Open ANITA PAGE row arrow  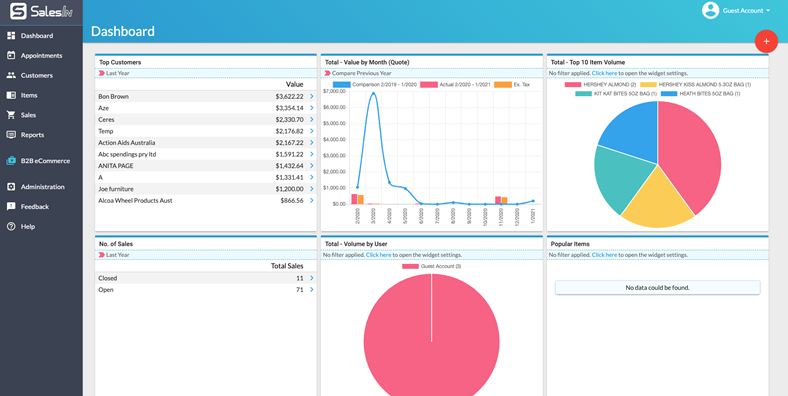coord(312,166)
